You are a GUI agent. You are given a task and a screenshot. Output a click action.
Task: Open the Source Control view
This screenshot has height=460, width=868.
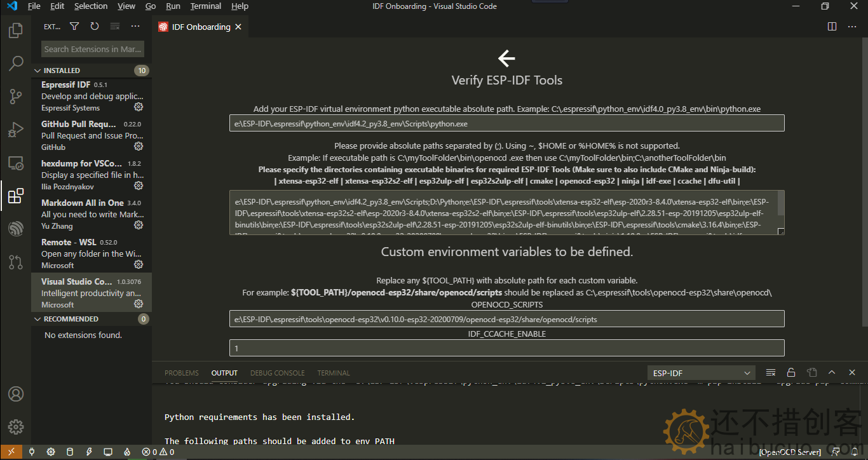[16, 96]
